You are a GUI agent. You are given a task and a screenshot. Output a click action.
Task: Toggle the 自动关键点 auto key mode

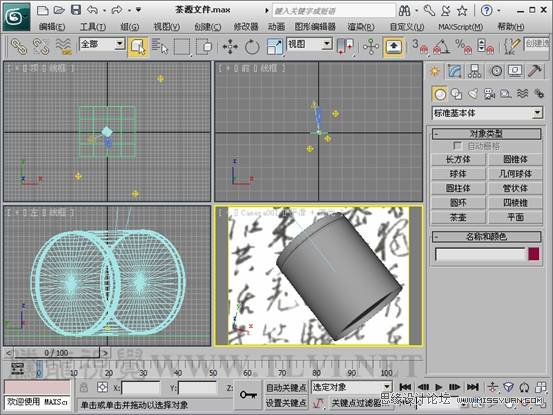286,388
